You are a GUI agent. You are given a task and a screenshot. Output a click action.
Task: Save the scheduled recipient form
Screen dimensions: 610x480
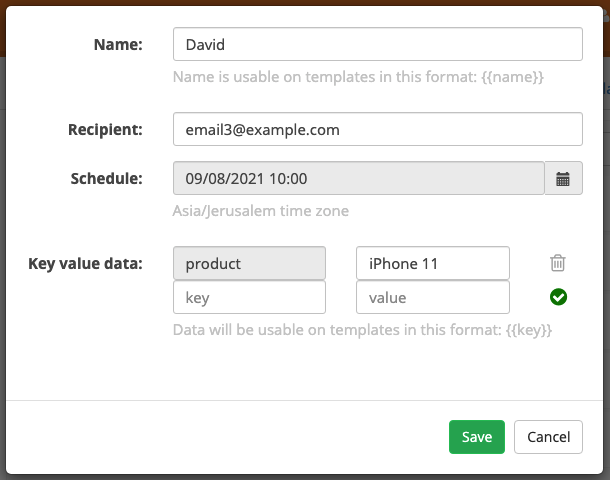click(477, 437)
